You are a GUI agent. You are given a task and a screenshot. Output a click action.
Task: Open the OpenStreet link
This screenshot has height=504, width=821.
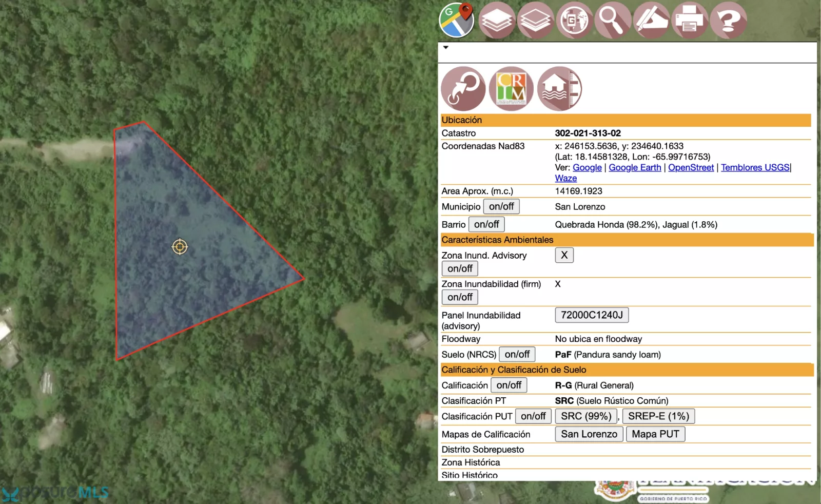pos(691,167)
